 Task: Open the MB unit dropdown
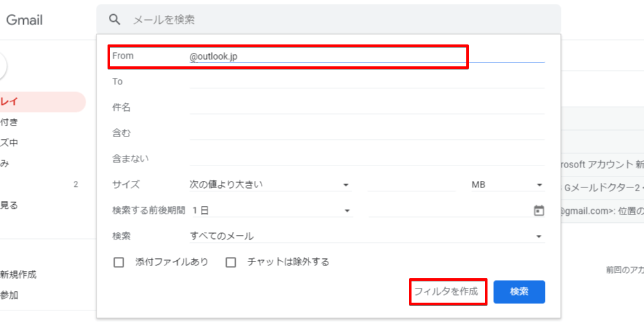pos(507,185)
